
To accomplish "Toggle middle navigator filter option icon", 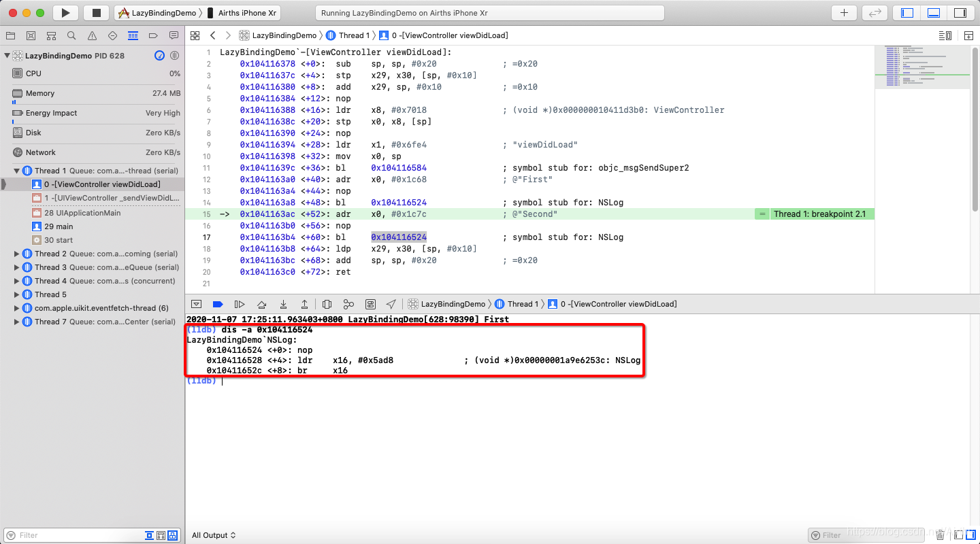I will pyautogui.click(x=161, y=535).
